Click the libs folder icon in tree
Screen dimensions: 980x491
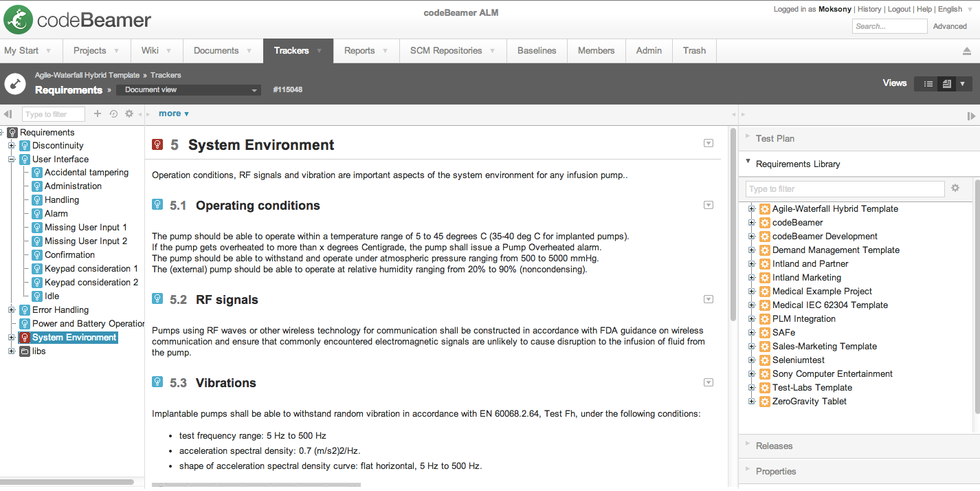(25, 351)
